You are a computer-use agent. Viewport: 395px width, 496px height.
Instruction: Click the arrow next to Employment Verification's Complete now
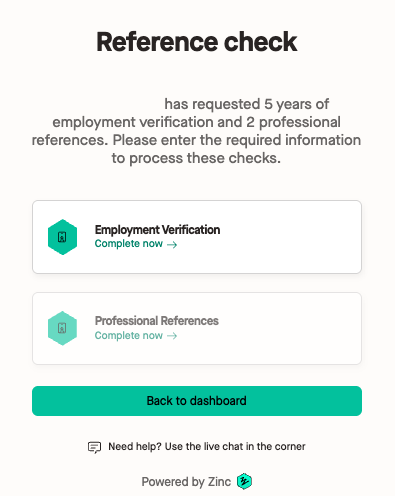(172, 245)
